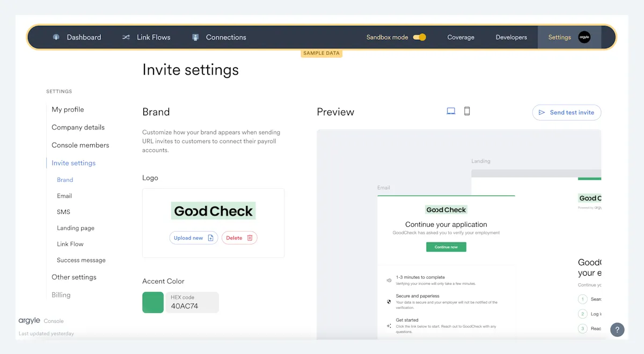Click the GoodCheck logo image
This screenshot has width=644, height=354.
213,211
